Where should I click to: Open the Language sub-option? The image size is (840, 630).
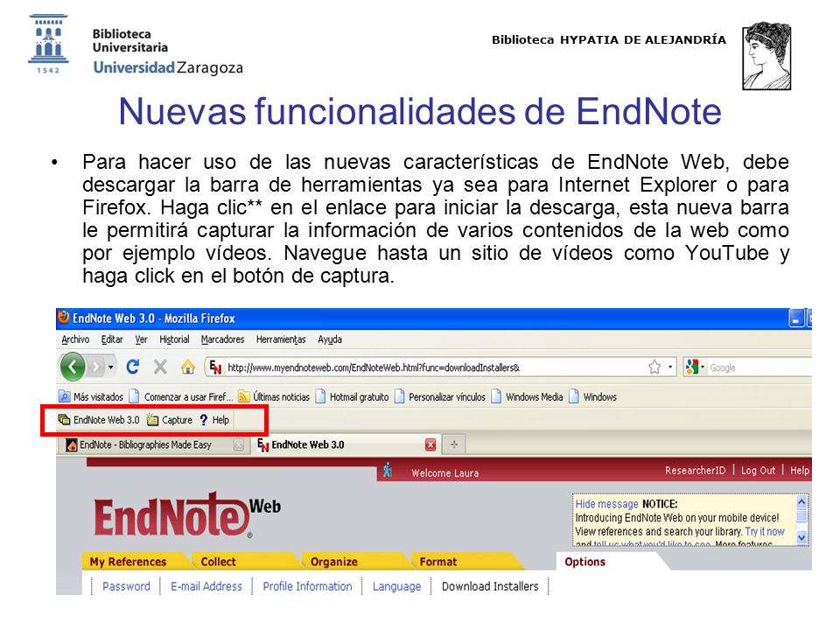pyautogui.click(x=396, y=586)
